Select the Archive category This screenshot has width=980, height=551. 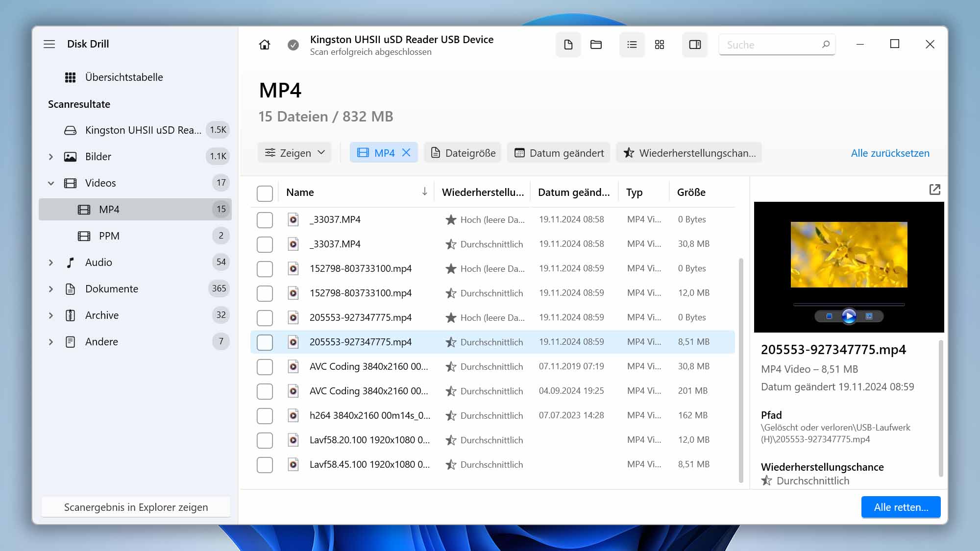[135, 315]
